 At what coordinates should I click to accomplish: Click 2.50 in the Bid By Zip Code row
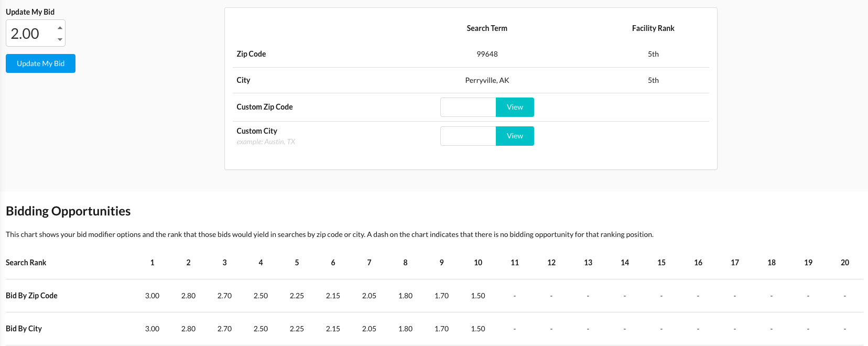pyautogui.click(x=261, y=296)
